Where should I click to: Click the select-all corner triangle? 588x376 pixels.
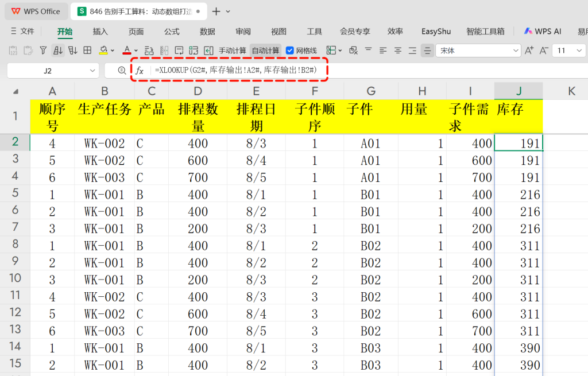[16, 91]
